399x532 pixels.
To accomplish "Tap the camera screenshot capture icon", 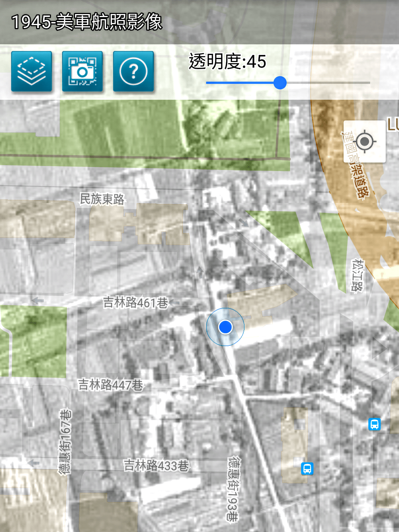I will [x=82, y=71].
